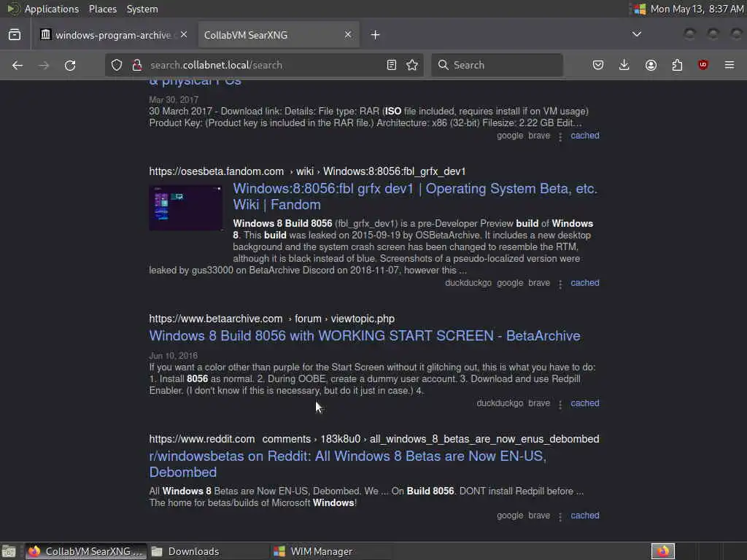Image resolution: width=747 pixels, height=560 pixels.
Task: Click the Firefox workspace switcher thumbnail
Action: (662, 551)
